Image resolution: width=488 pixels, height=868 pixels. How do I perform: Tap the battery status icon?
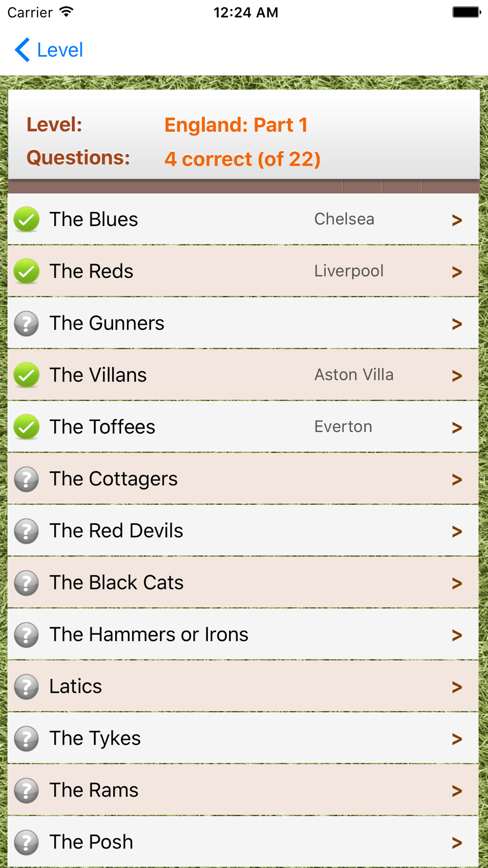[x=466, y=12]
